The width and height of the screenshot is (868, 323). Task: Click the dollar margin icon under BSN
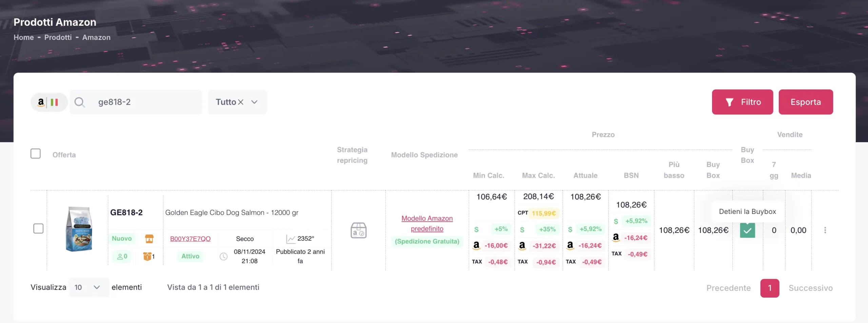pyautogui.click(x=616, y=221)
